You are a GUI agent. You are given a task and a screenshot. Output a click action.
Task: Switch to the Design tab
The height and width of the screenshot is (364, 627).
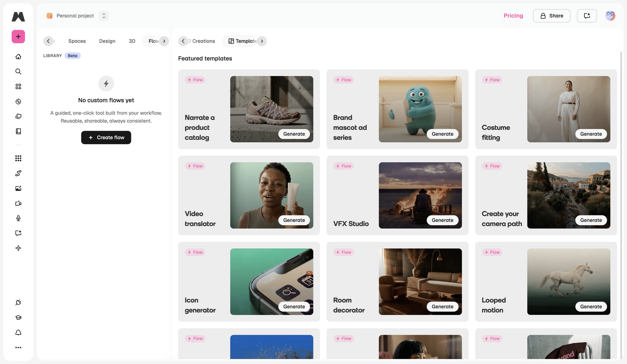click(107, 41)
